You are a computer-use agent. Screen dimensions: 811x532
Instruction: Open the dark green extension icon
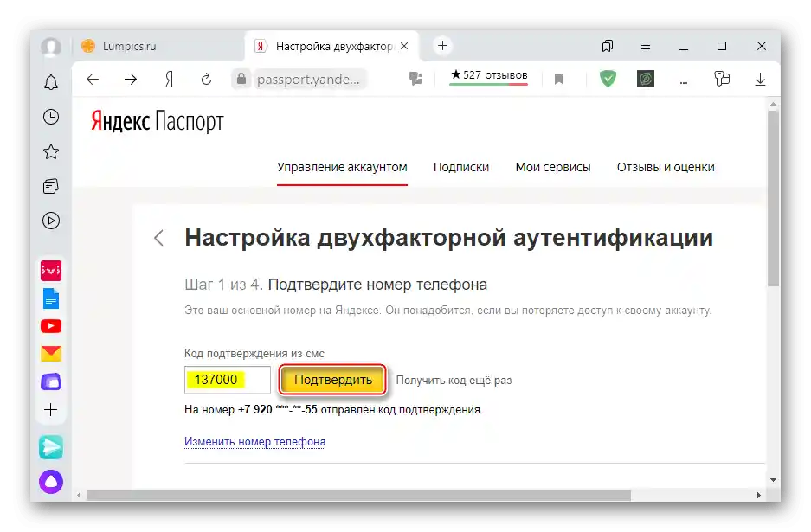click(646, 79)
